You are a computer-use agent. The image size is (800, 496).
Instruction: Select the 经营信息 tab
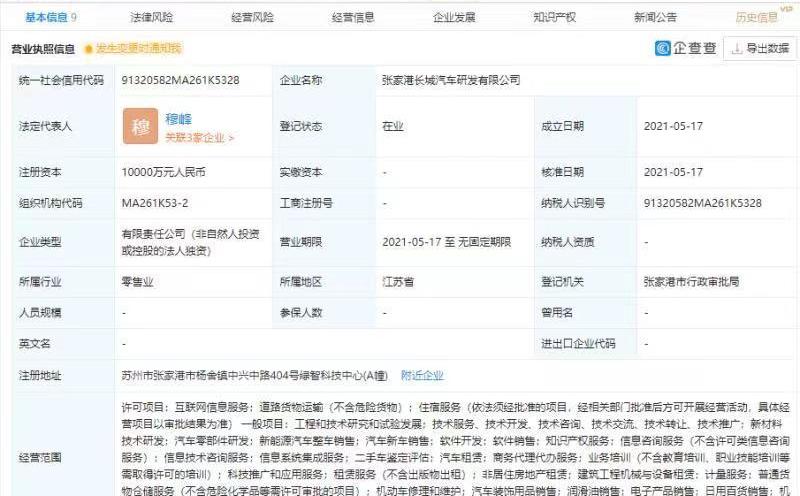(353, 17)
